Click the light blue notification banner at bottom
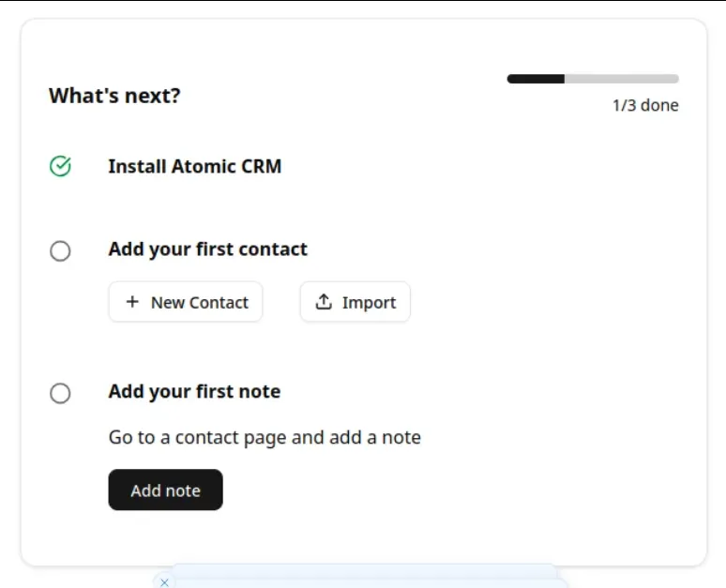The image size is (726, 588). [365, 577]
